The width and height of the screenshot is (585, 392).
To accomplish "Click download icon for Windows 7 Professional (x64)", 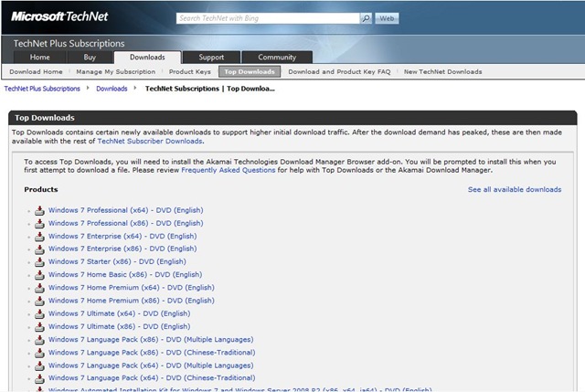I will [40, 210].
